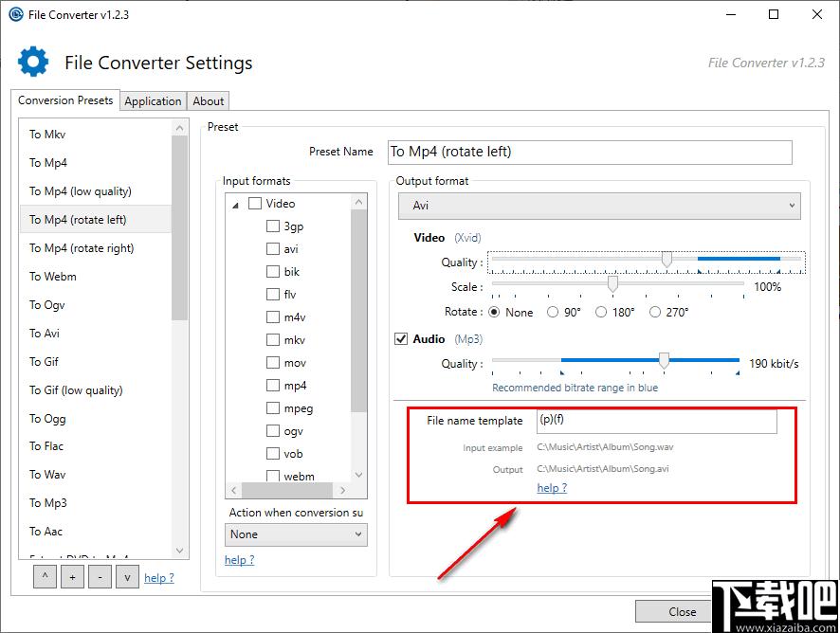
Task: Check the avi input format
Action: point(273,249)
